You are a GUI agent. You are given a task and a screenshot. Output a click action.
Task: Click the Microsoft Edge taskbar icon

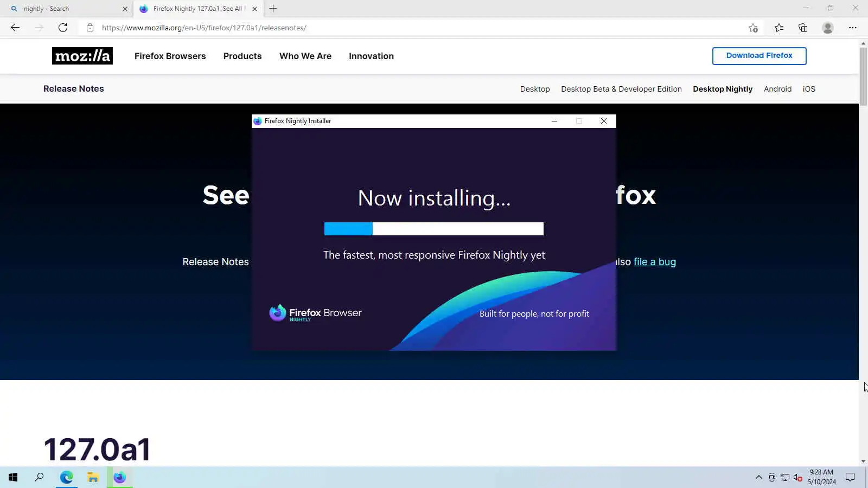pos(66,477)
